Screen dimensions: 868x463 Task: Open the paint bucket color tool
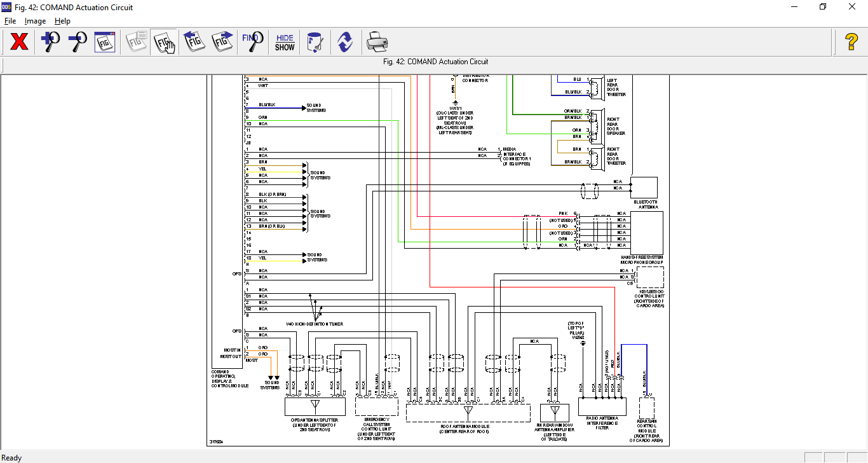pyautogui.click(x=315, y=42)
